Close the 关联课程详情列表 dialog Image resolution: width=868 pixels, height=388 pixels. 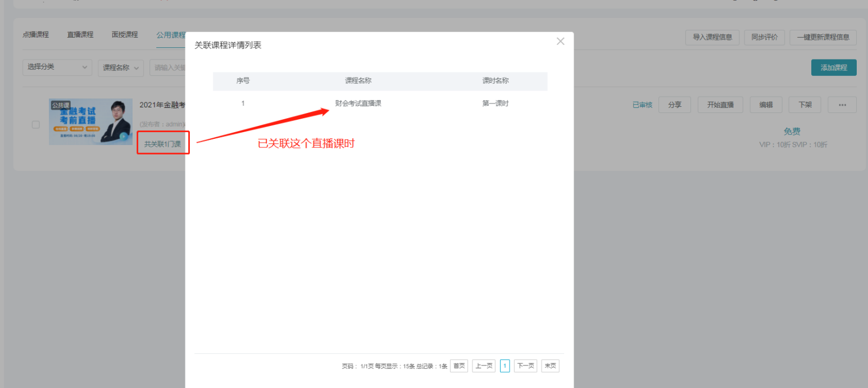tap(560, 42)
